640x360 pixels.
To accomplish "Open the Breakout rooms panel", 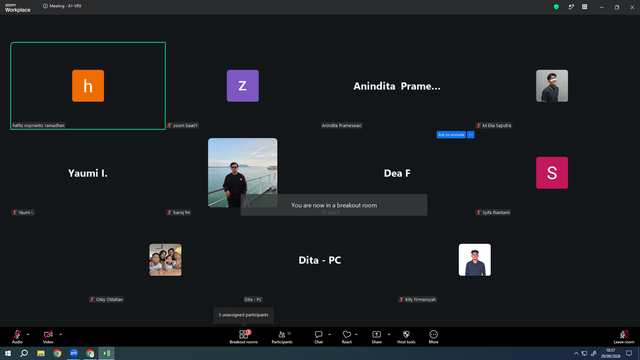I will [243, 337].
